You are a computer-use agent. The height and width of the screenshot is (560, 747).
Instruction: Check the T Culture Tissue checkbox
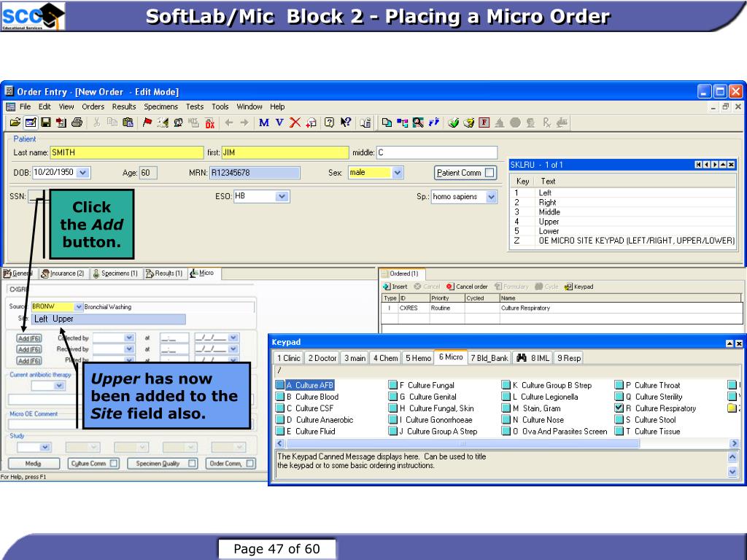click(x=619, y=431)
